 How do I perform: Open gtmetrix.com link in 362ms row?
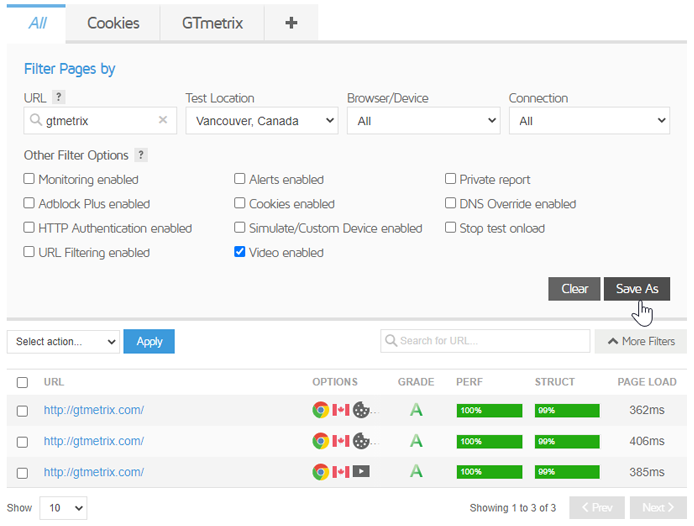pos(94,410)
